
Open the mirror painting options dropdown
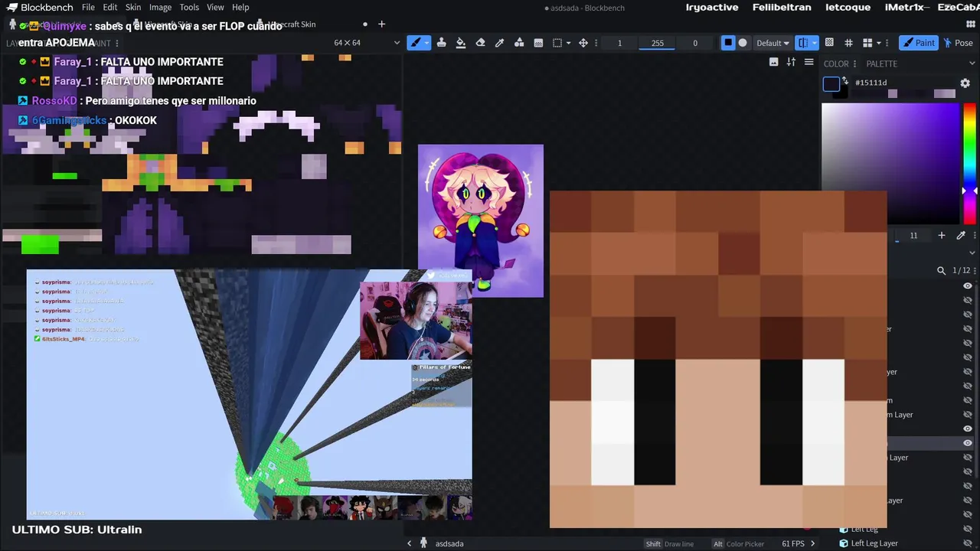(814, 43)
